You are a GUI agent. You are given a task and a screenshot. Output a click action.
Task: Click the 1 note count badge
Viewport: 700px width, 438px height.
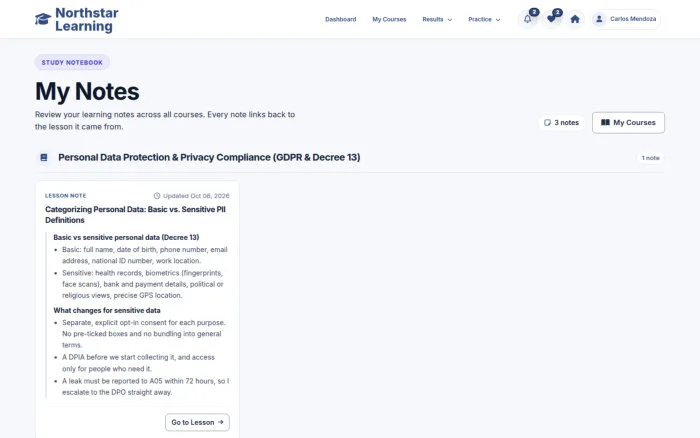click(650, 158)
